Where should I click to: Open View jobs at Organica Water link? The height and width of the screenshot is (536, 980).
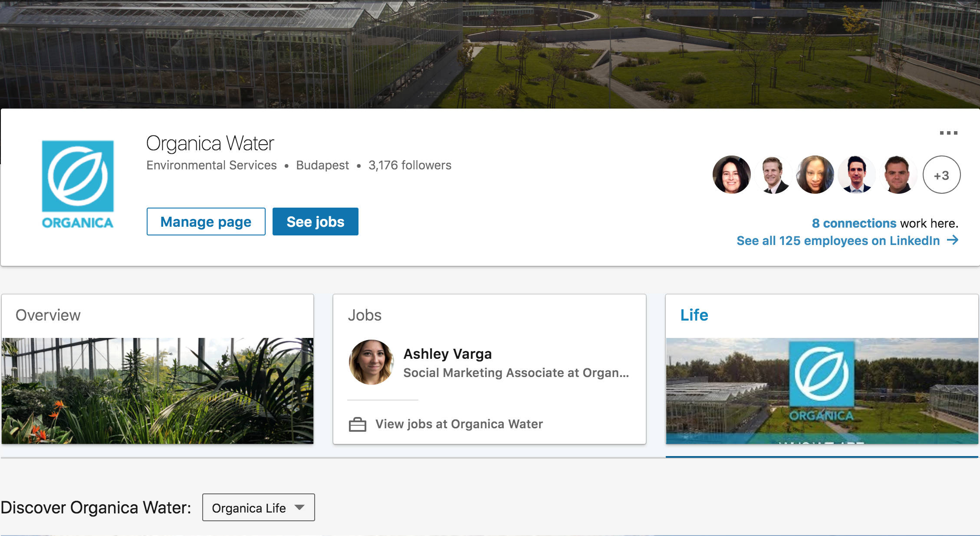459,424
